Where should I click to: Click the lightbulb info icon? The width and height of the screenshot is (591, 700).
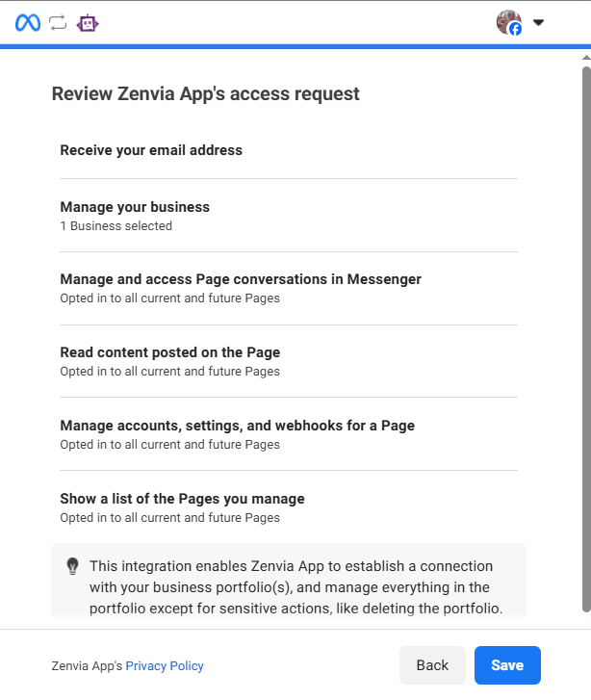pos(72,566)
